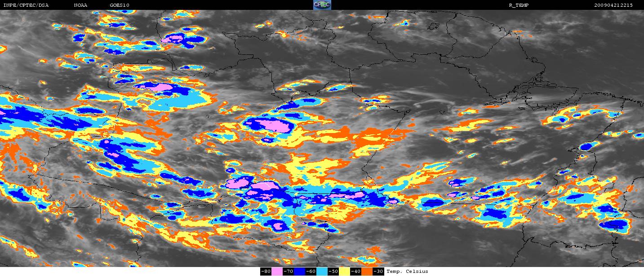
Task: Click the orange legend color swatch
Action: [x=367, y=272]
